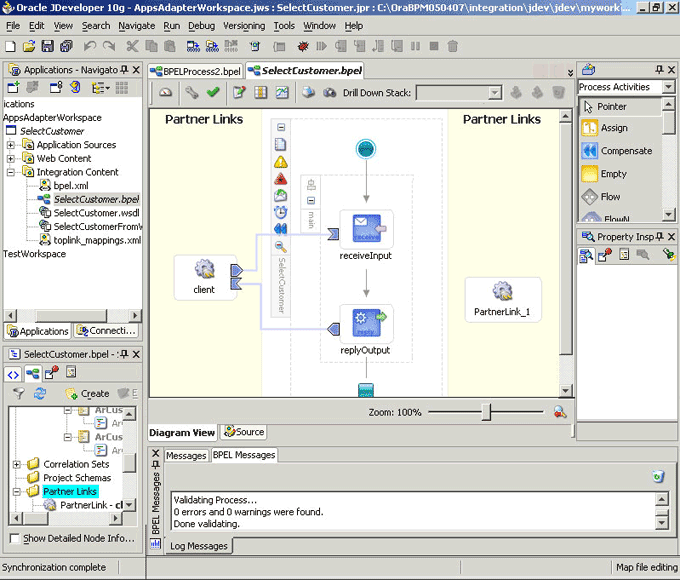Open the Tools menu
This screenshot has height=580, width=680.
click(x=284, y=26)
